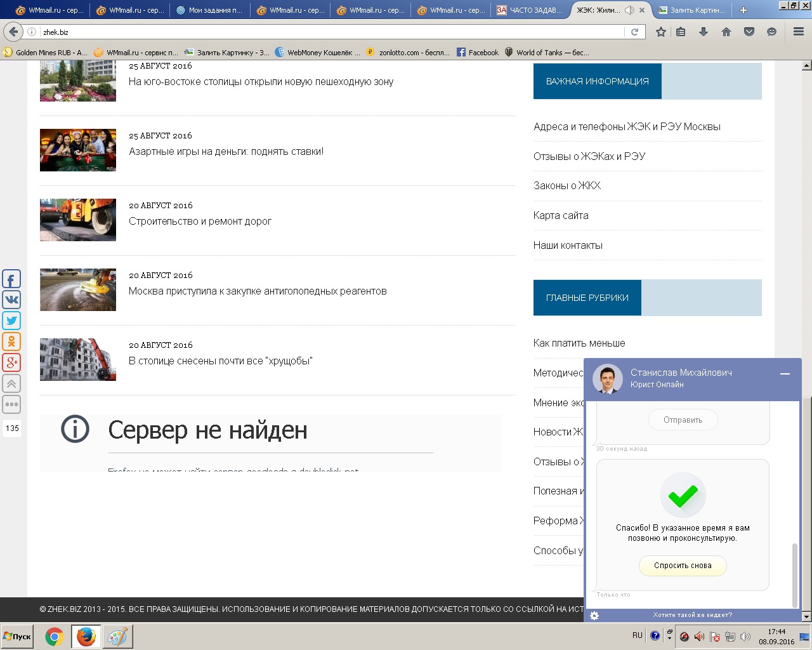Open the Golden Mines RUB bookmark

pyautogui.click(x=46, y=53)
